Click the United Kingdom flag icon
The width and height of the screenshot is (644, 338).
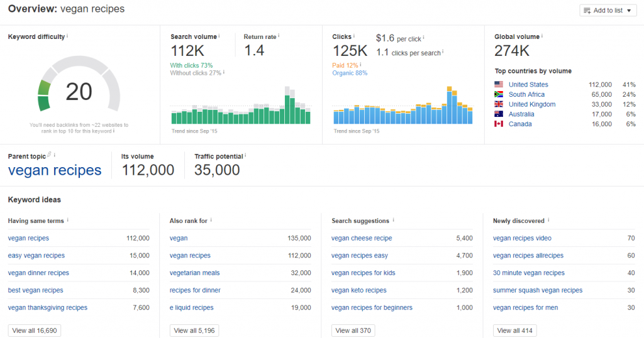tap(499, 104)
